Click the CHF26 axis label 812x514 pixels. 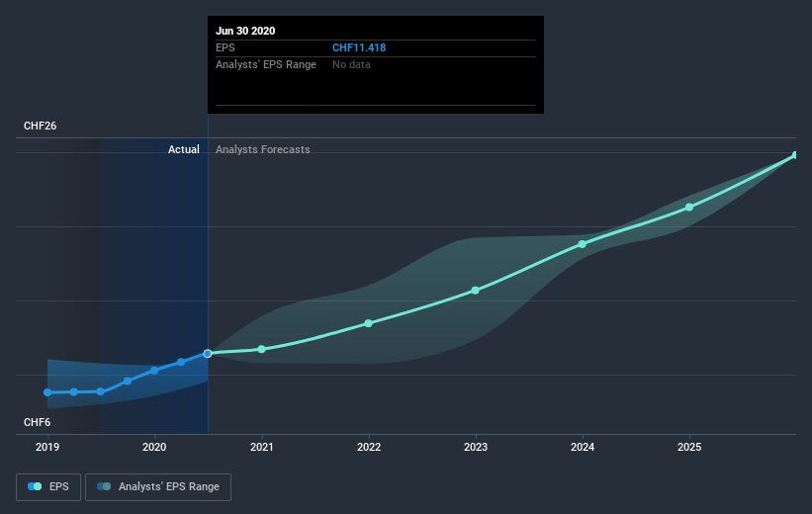click(40, 126)
